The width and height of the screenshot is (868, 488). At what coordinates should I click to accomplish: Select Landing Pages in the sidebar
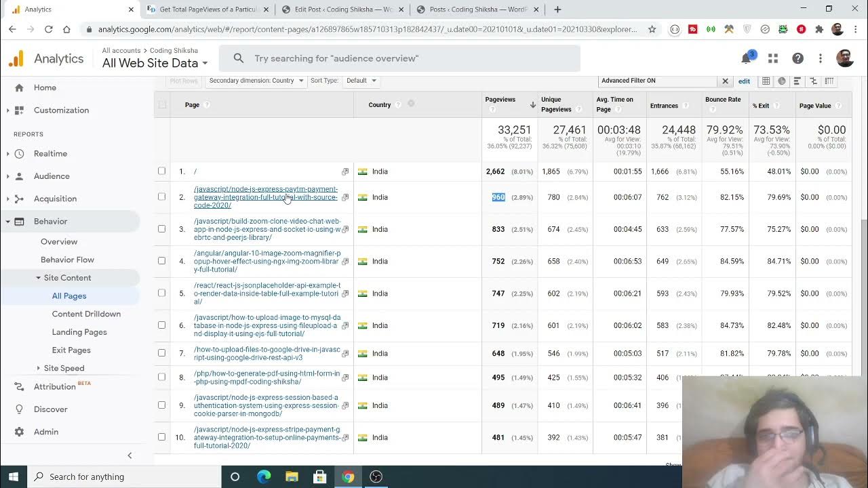coord(79,332)
